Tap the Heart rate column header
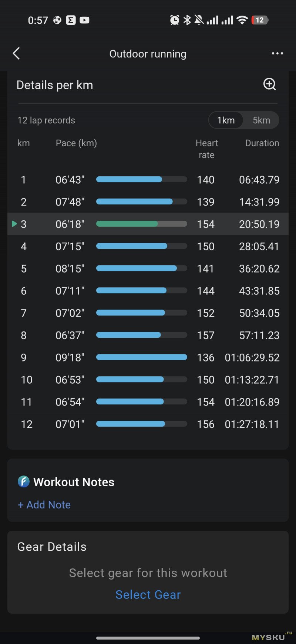 206,149
